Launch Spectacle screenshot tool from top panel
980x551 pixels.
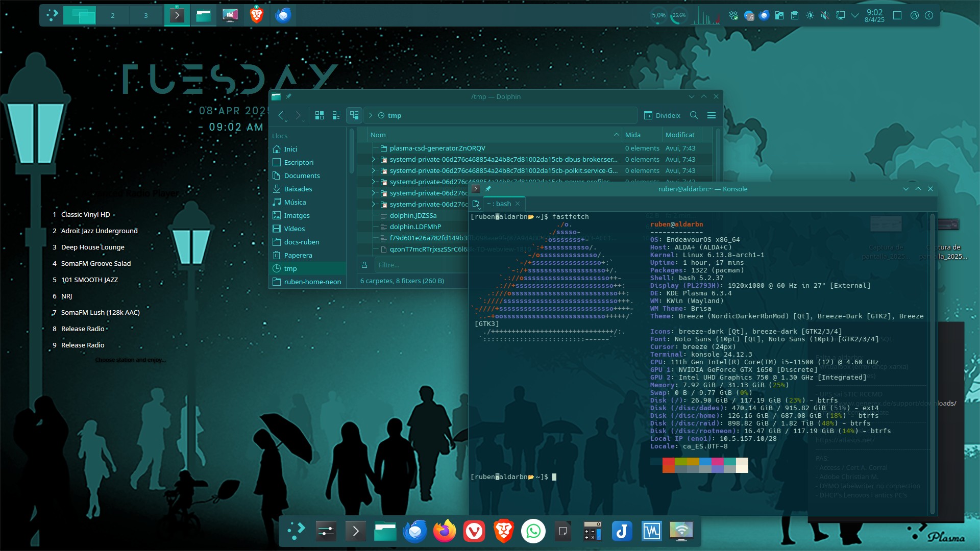click(230, 15)
